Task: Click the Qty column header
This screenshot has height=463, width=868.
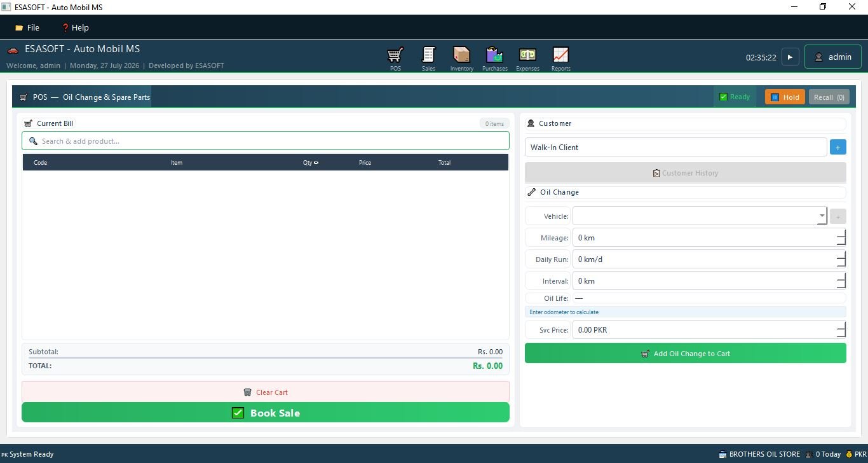Action: point(310,162)
